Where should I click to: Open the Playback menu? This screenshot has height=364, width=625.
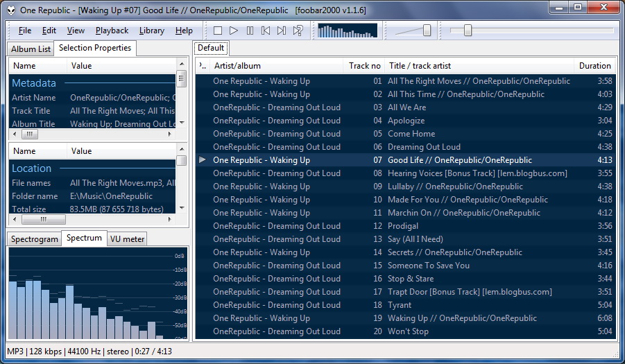click(112, 31)
